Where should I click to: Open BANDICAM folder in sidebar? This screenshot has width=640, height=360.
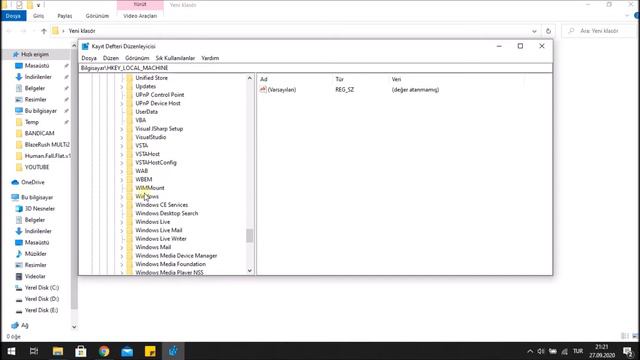coord(39,133)
